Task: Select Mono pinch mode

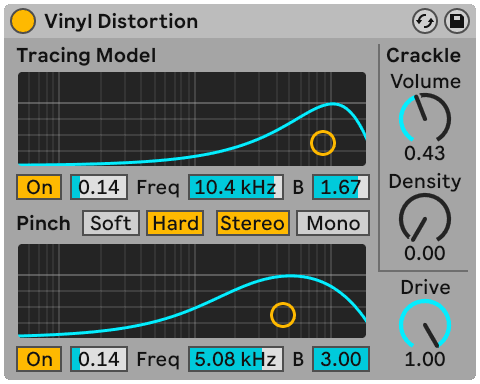Action: click(x=333, y=223)
